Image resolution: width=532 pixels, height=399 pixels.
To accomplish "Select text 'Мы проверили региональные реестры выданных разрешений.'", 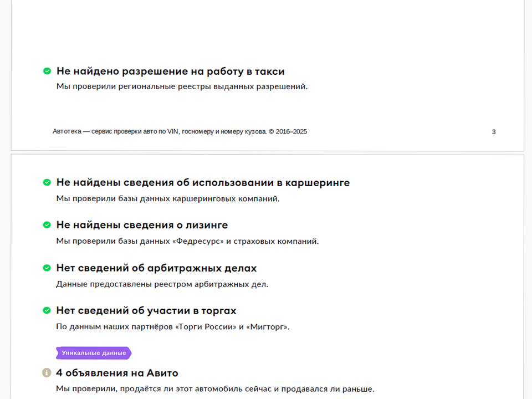I will pyautogui.click(x=182, y=86).
